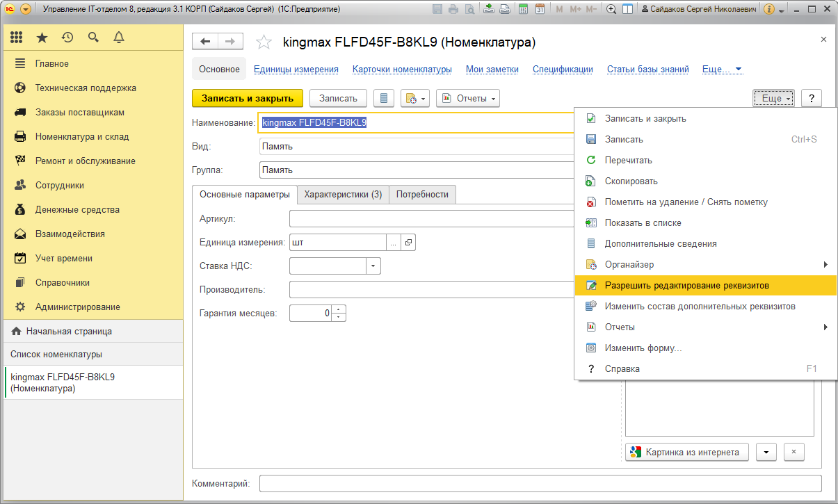Open the Карточки номенклатуры link
Screen dimensions: 838x504
point(402,70)
